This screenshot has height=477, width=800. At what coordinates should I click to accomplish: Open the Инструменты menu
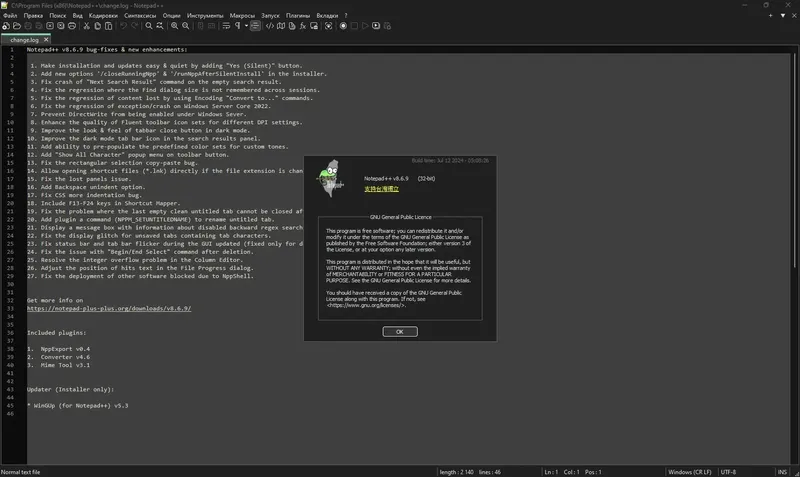coord(205,15)
